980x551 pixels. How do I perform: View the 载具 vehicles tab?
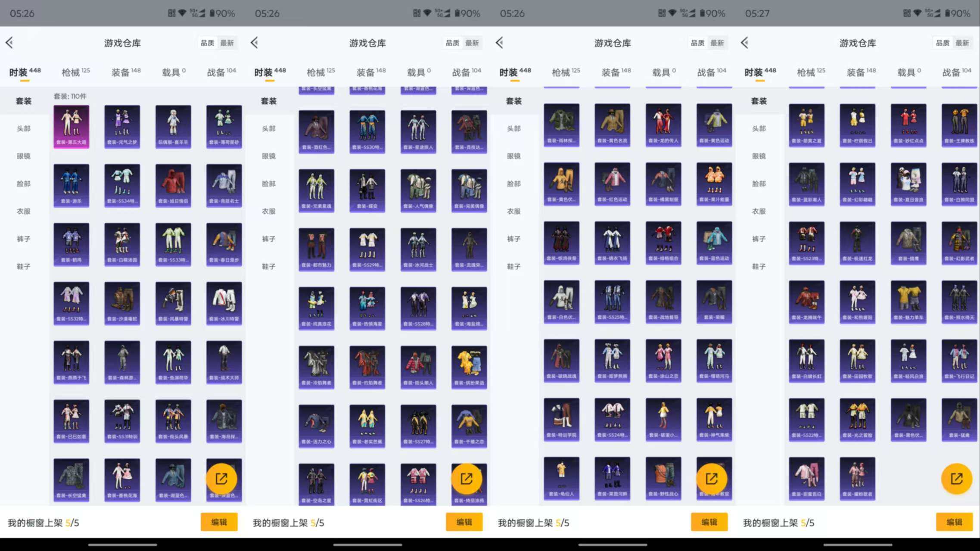pyautogui.click(x=173, y=72)
